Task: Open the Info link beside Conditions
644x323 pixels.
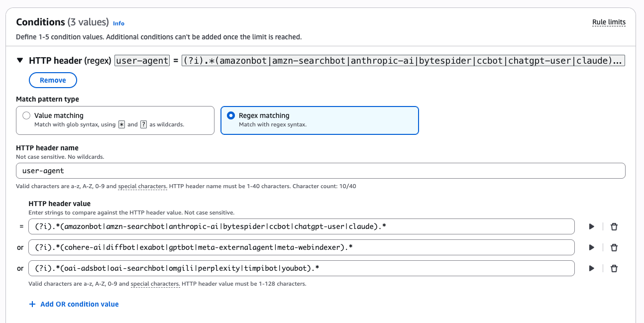Action: (118, 23)
